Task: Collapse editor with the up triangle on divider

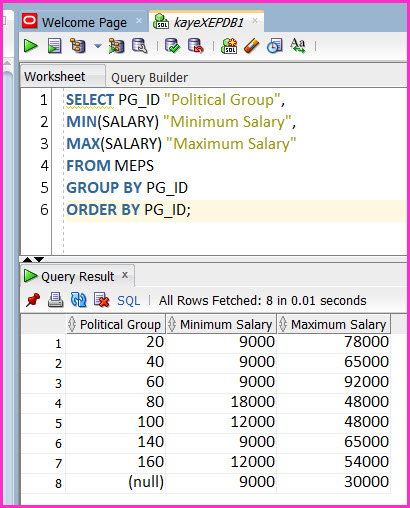Action: click(27, 259)
